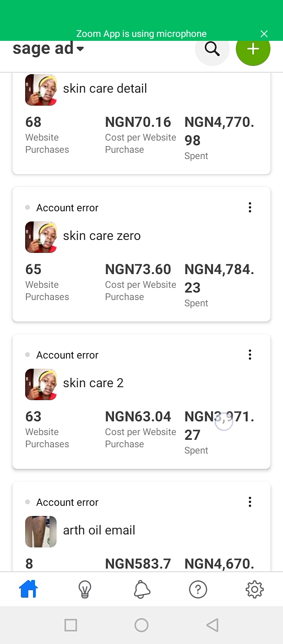Tap the skin care zero thumbnail
Screen dimensions: 283x644
click(x=41, y=237)
